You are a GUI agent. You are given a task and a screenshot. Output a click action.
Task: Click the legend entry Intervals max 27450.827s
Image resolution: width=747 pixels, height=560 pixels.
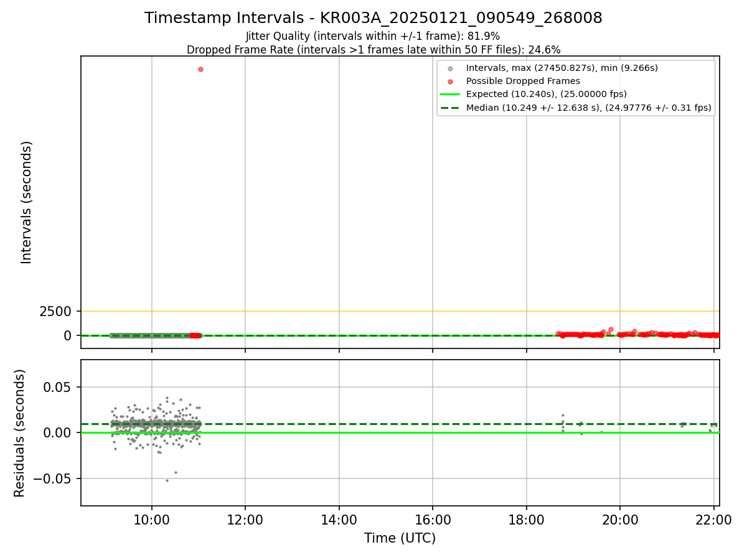coord(562,68)
